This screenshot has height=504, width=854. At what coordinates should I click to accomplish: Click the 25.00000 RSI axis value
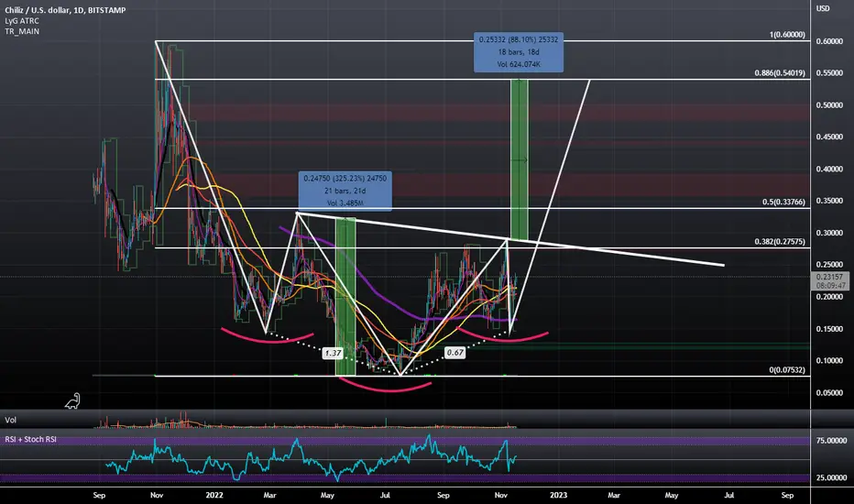[x=831, y=477]
